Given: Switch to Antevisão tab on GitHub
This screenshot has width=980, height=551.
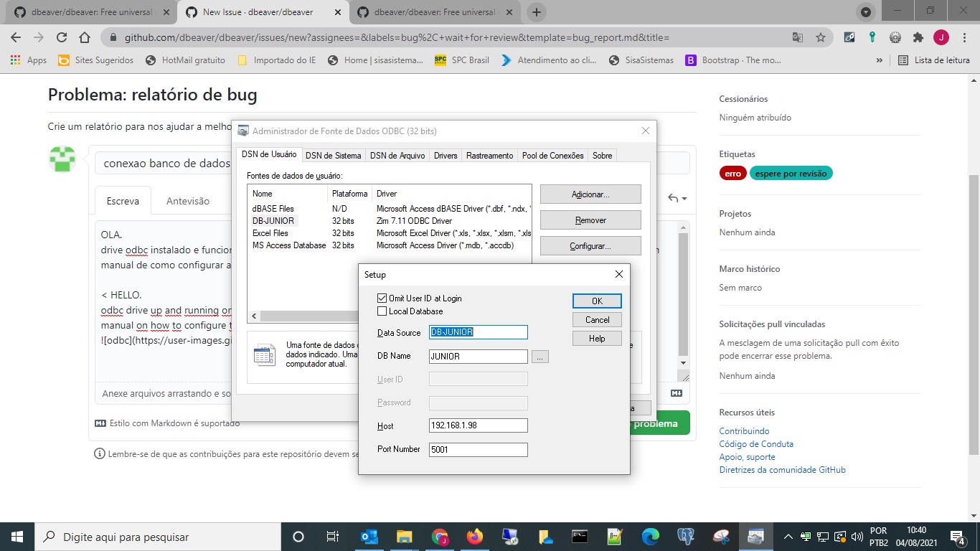Looking at the screenshot, I should click(x=188, y=201).
